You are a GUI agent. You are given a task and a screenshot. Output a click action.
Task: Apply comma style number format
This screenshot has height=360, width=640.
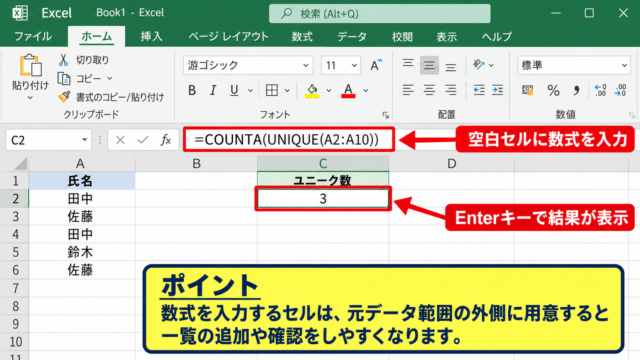tap(576, 90)
